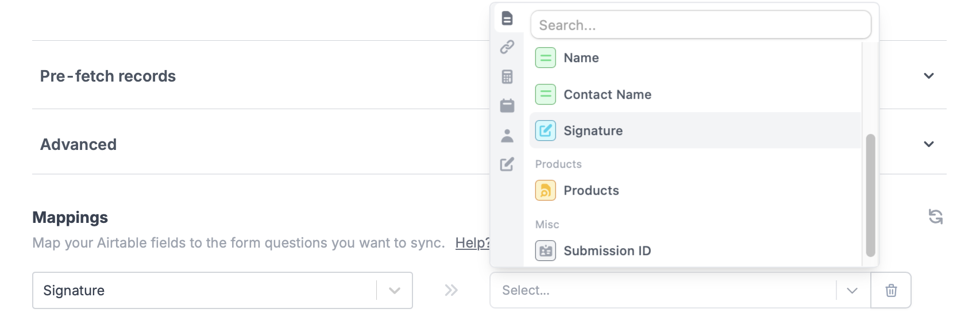Open the Help link under Mappings

coord(472,243)
